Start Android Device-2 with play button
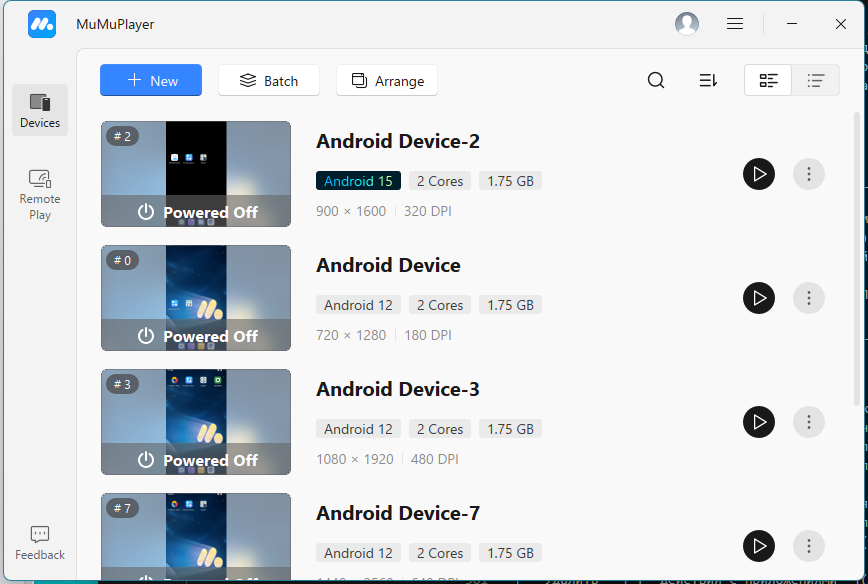Screen dimensions: 868x584 coord(759,174)
